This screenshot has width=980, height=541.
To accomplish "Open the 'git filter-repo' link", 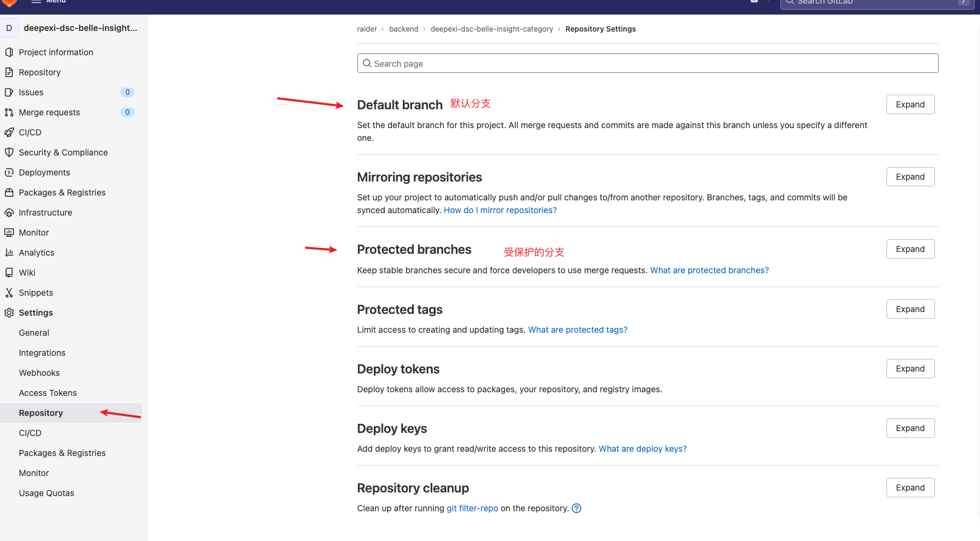I will click(472, 508).
